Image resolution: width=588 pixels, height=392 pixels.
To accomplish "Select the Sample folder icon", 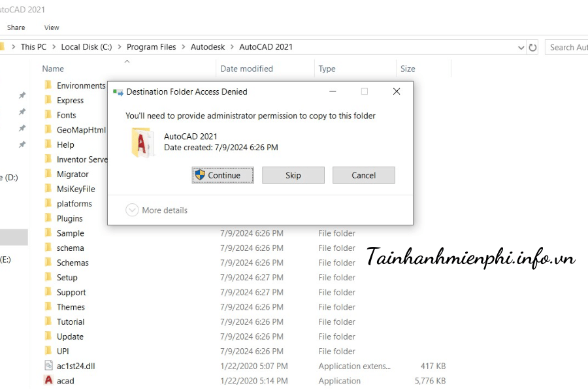I will pyautogui.click(x=48, y=233).
